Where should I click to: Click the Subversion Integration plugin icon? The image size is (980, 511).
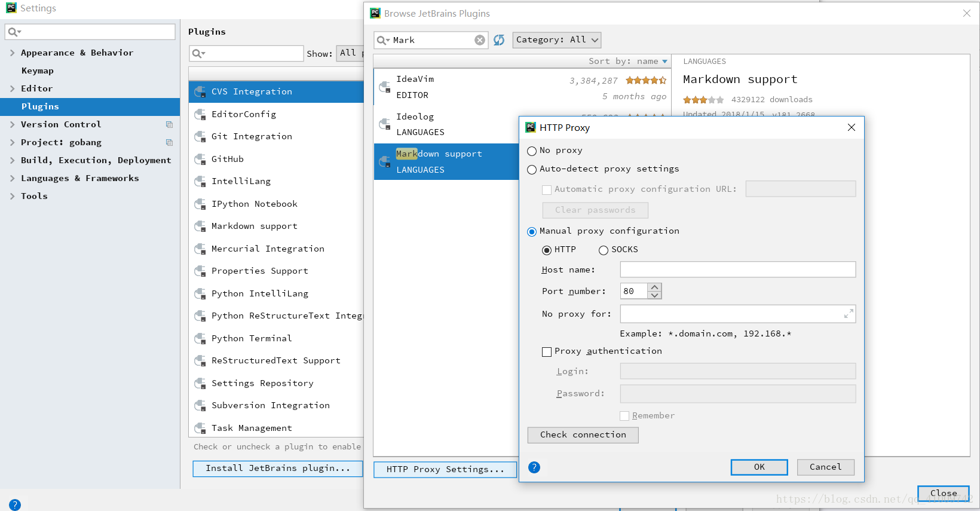pyautogui.click(x=200, y=405)
